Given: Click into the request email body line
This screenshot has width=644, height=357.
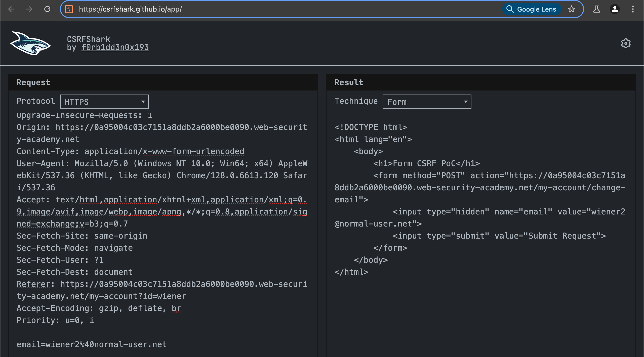Looking at the screenshot, I should coord(92,344).
